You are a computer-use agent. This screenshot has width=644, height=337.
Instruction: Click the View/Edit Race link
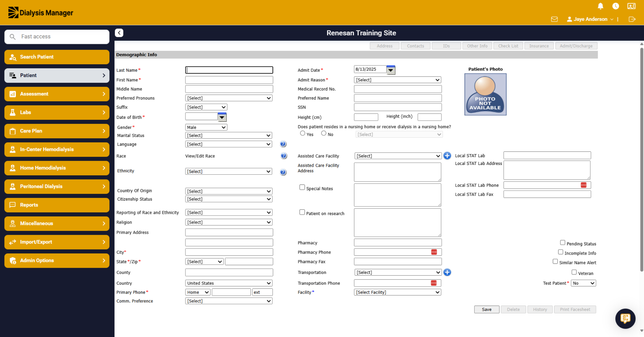200,156
